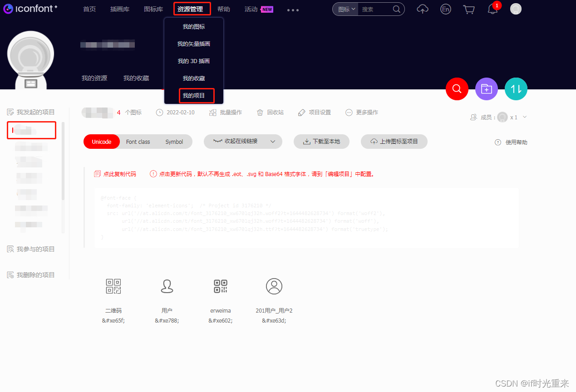Screen dimensions: 576x392
Task: Click 批量操作 button
Action: (226, 113)
